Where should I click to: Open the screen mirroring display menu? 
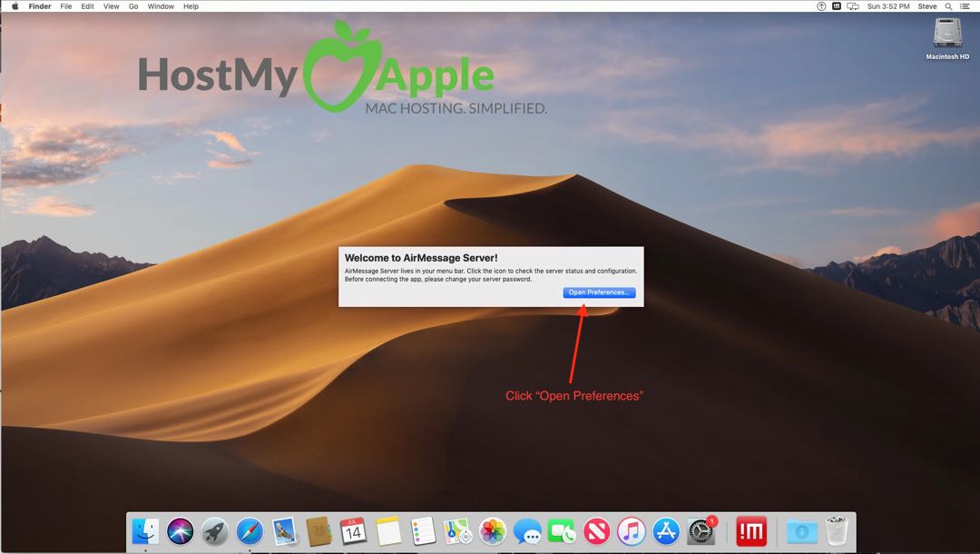click(x=853, y=6)
